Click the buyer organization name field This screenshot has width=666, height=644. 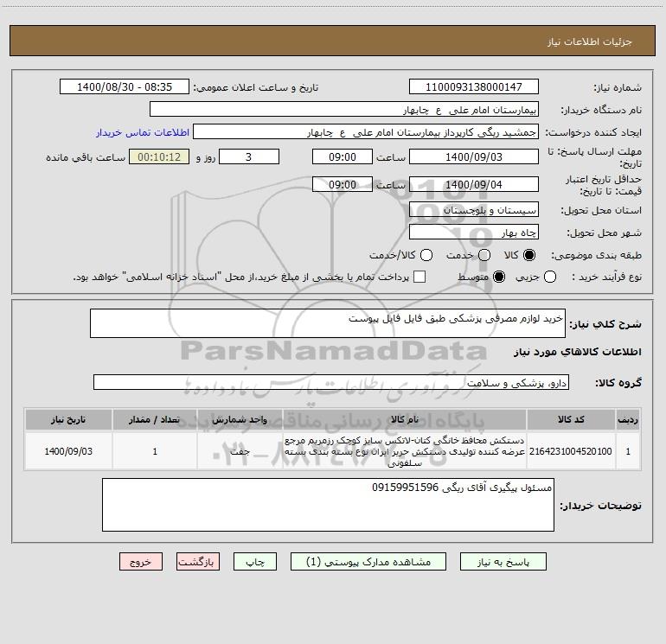(344, 109)
